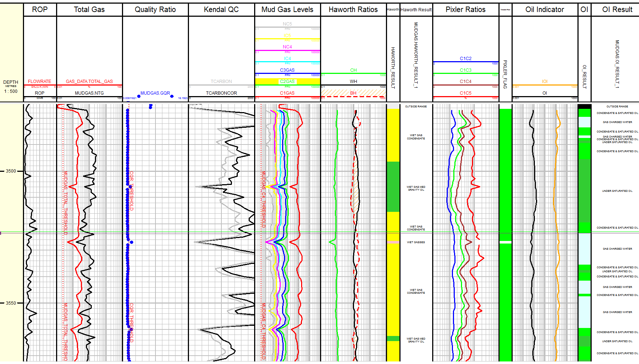
Task: Select the WET GASSES Haworth result label
Action: pyautogui.click(x=416, y=242)
